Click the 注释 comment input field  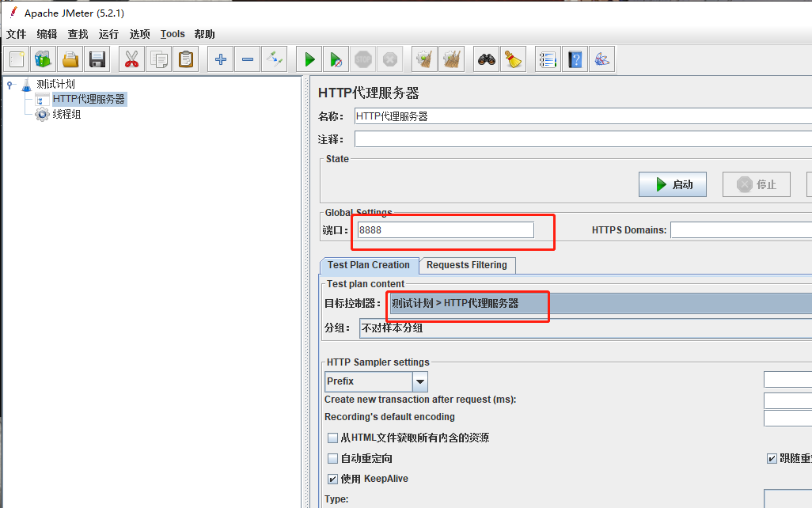tap(583, 139)
